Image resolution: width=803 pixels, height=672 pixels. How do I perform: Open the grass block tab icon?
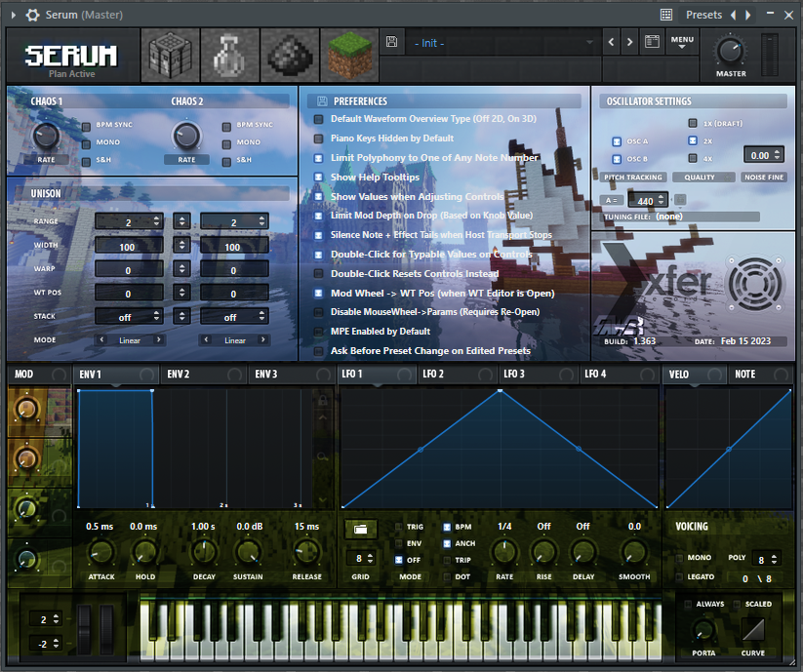click(x=349, y=56)
